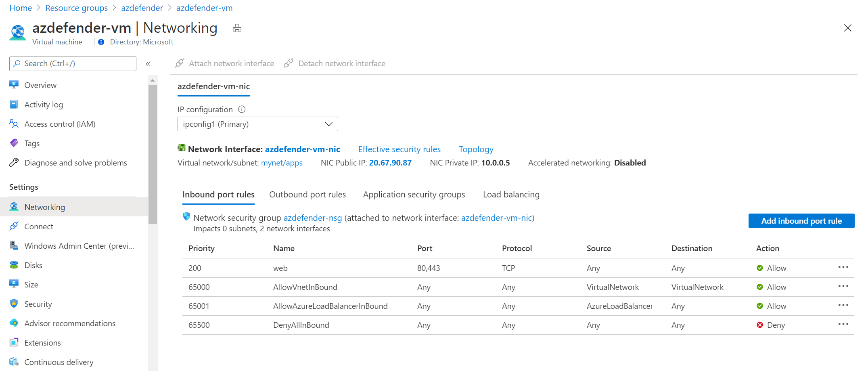The height and width of the screenshot is (371, 868).
Task: Switch to Outbound port rules tab
Action: 307,195
